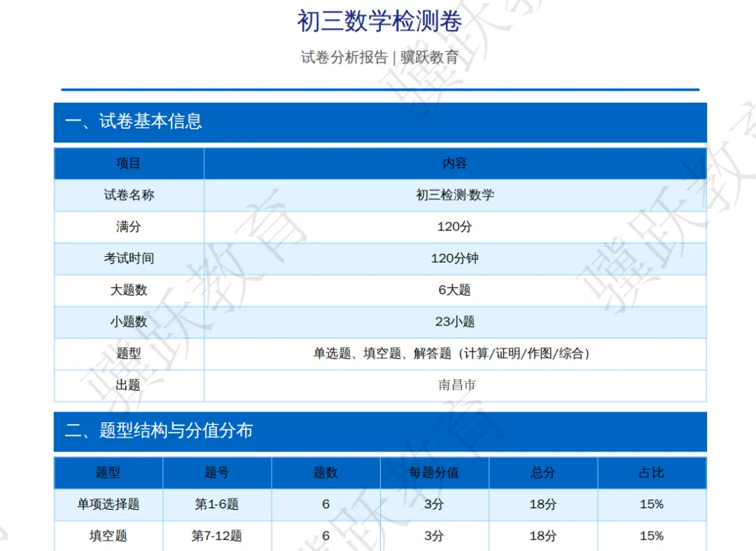Select the 内容 column header
This screenshot has height=551, width=756.
[454, 163]
